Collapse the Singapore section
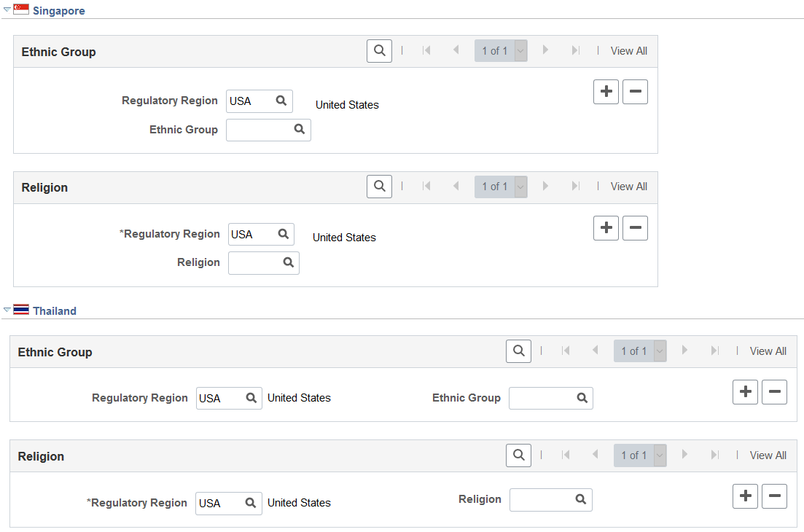The image size is (804, 532). (x=7, y=9)
